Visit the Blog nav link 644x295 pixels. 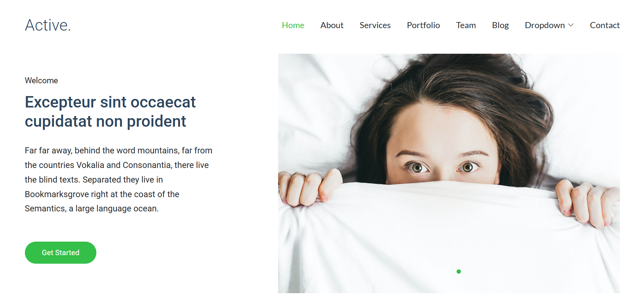click(500, 26)
